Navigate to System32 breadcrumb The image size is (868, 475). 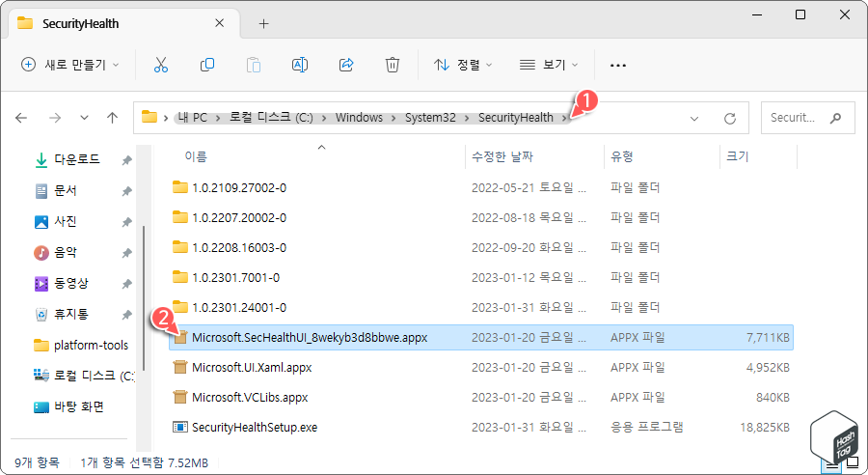coord(430,118)
